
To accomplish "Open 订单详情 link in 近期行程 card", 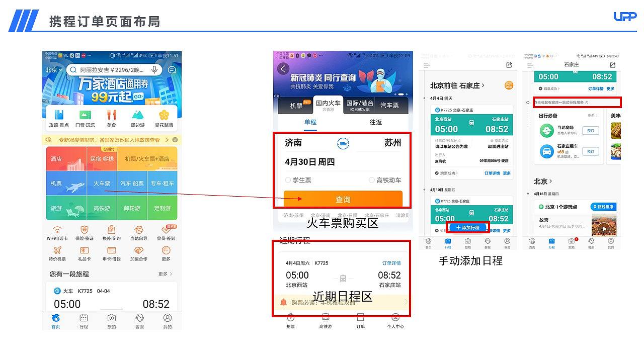I will coord(391,263).
